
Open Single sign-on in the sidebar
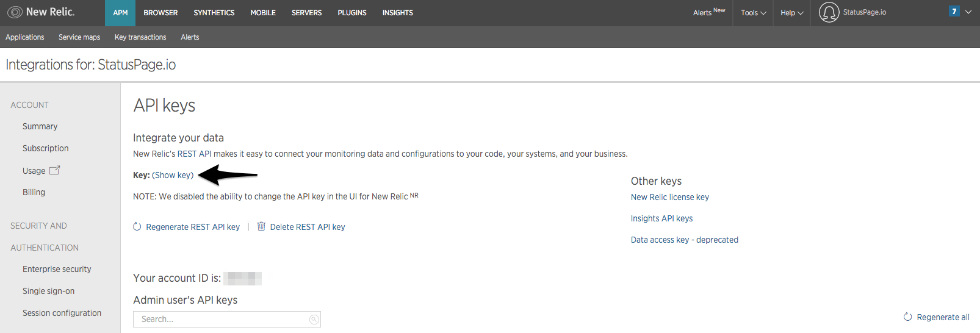coord(49,291)
